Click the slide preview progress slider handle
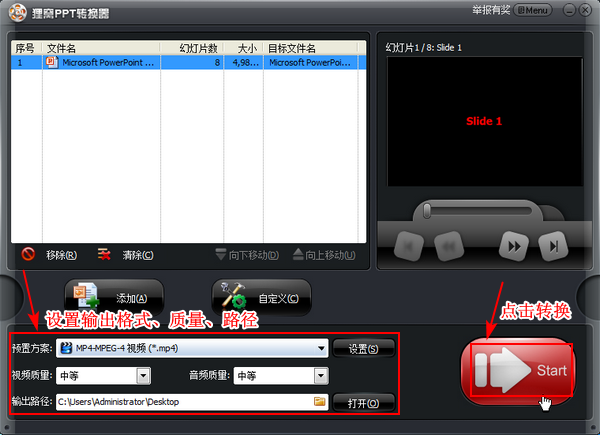The image size is (600, 435). coord(427,210)
